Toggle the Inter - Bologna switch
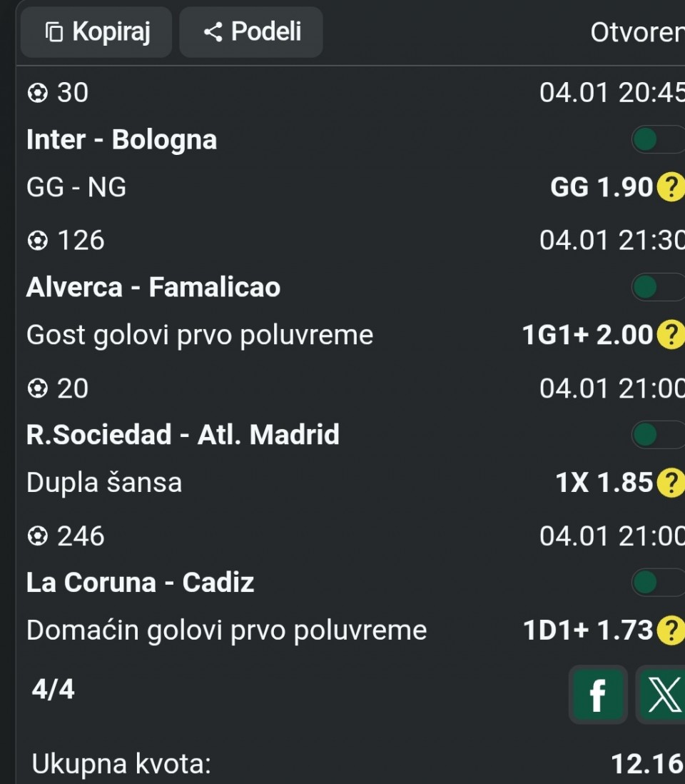This screenshot has height=784, width=685. 657,140
